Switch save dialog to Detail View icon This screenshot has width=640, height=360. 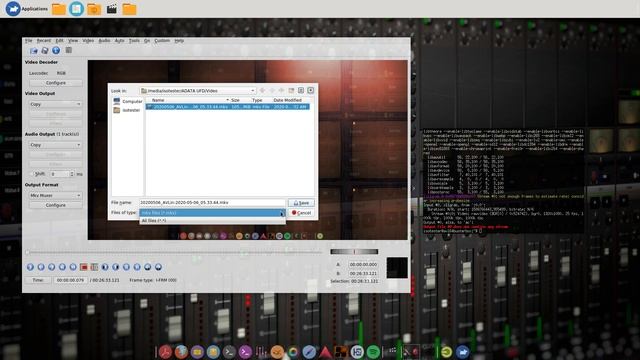[311, 90]
